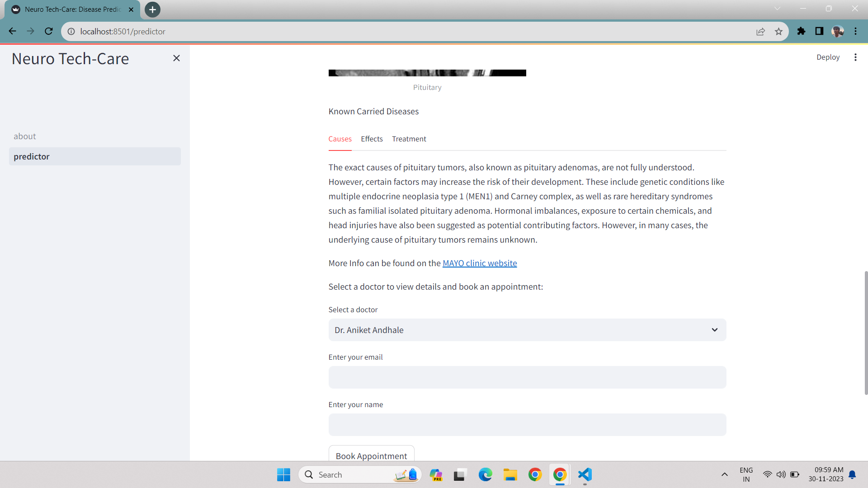Switch to the Effects tab
This screenshot has width=868, height=488.
(372, 139)
